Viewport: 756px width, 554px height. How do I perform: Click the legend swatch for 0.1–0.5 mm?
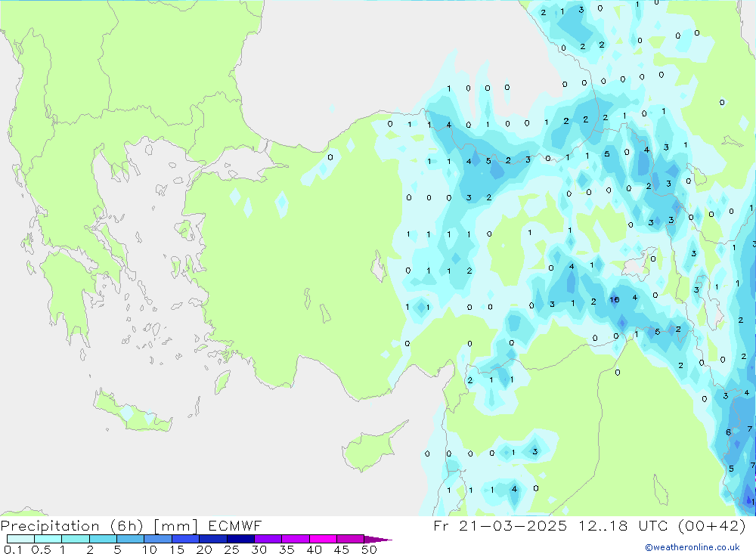coord(20,539)
